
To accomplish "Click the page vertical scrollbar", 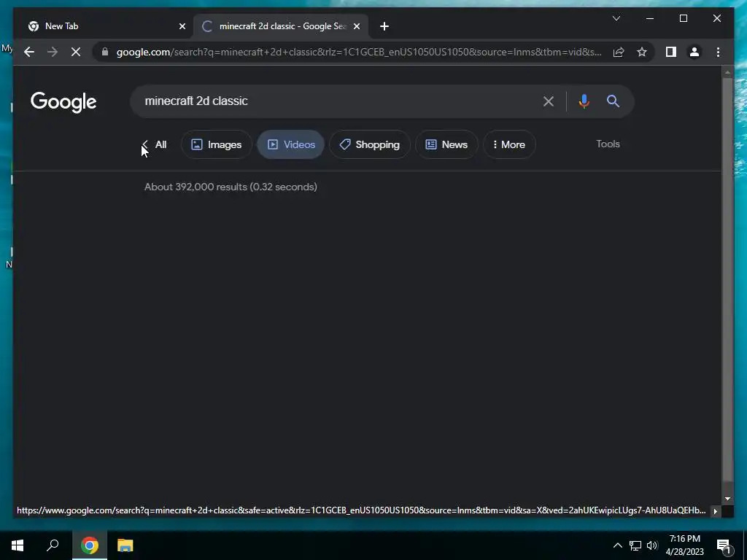I will 727,279.
